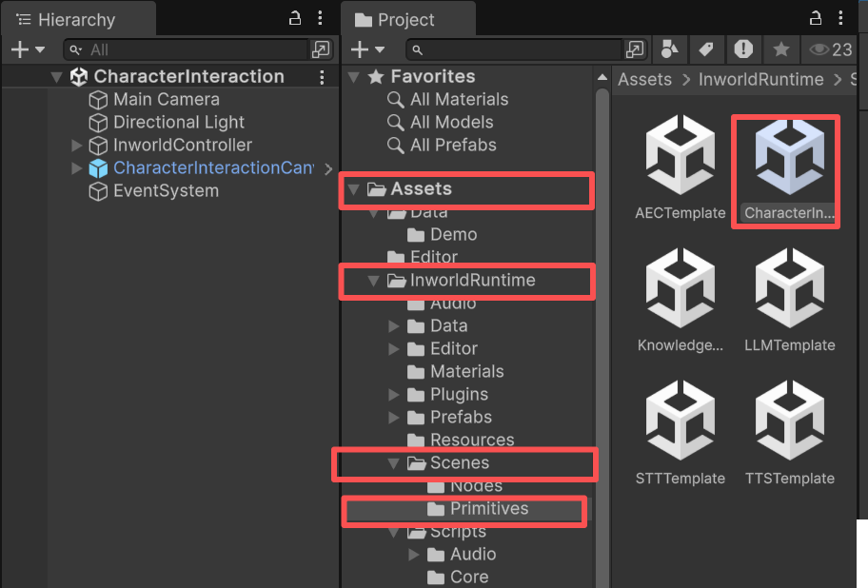Select the STTTemplate scene asset
The image size is (868, 588).
681,433
